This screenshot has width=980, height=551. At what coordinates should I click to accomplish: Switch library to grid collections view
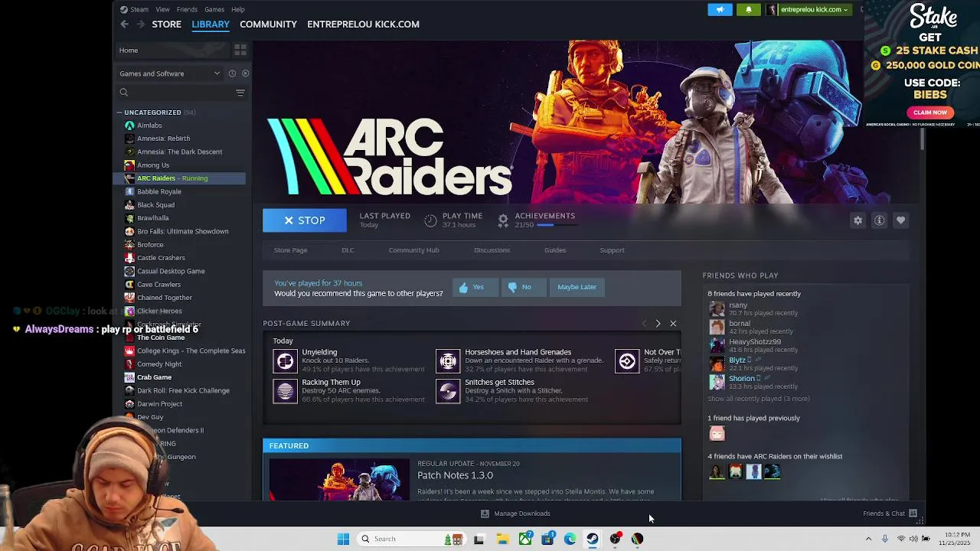tap(240, 51)
